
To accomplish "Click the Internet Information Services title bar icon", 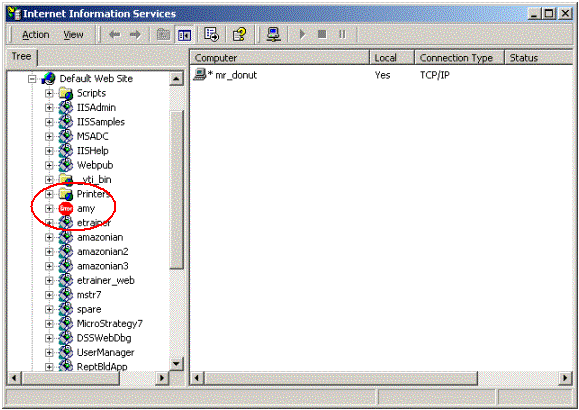I will pos(14,14).
